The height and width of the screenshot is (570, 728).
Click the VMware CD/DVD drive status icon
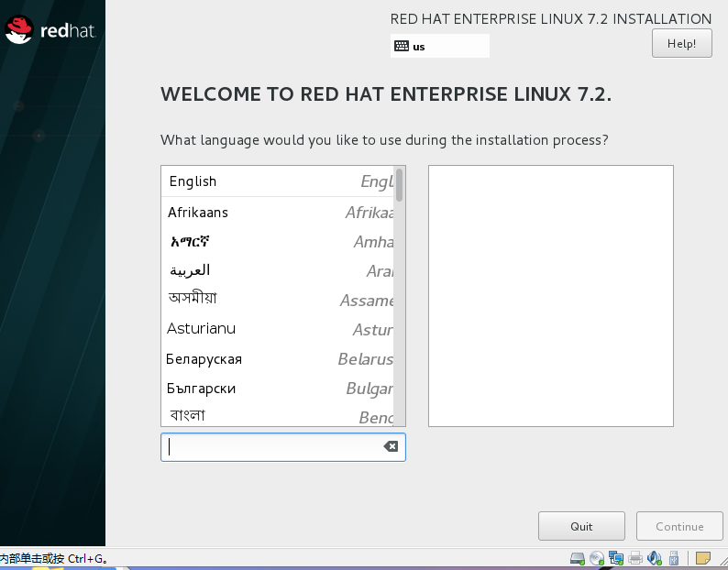point(597,557)
